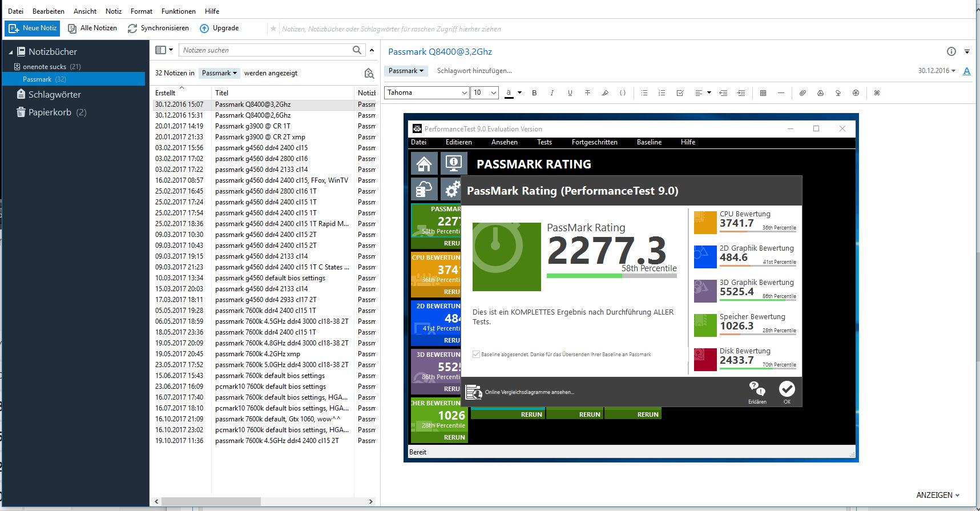Open the Passmark notebook dropdown in the note header
This screenshot has height=511, width=980.
406,71
